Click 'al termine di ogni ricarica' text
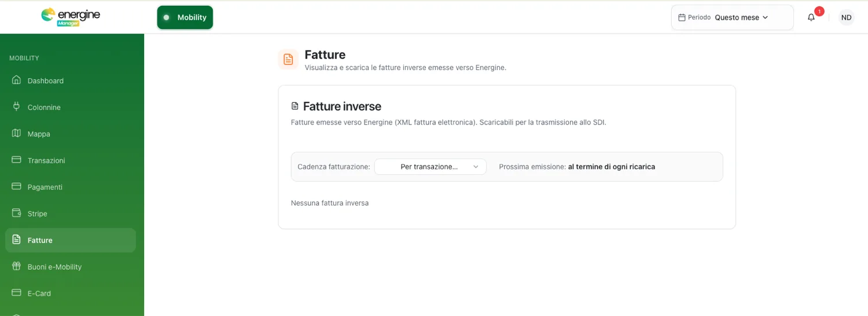Screen dimensions: 868x316 [612, 167]
